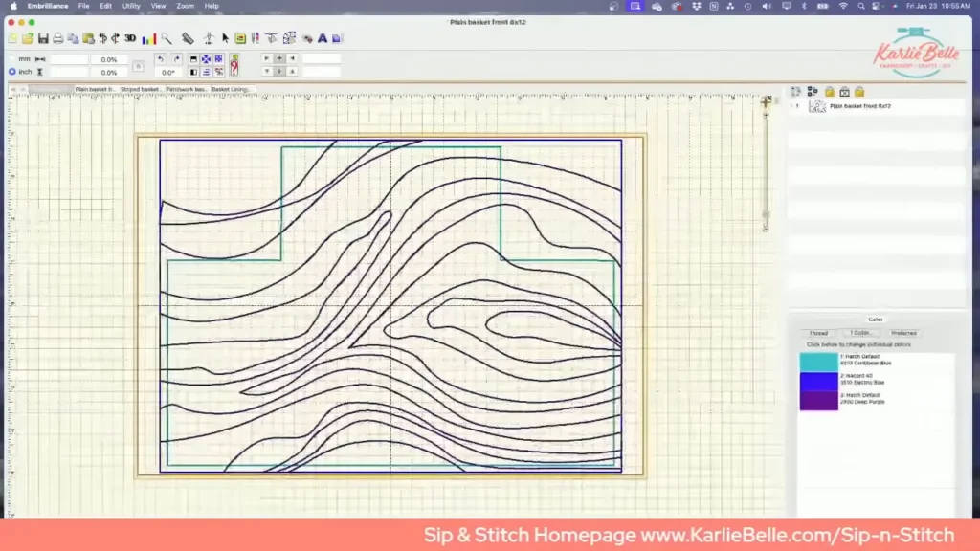Click the undo arrow in the toolbar

point(161,58)
